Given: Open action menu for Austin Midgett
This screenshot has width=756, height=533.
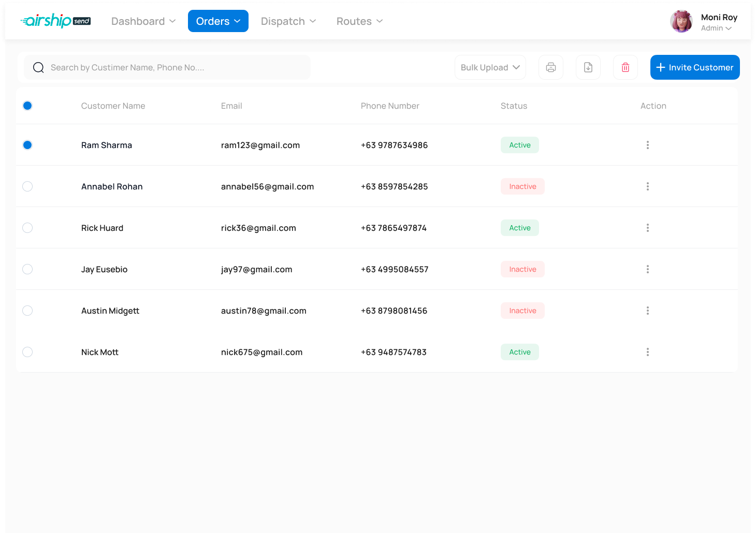Looking at the screenshot, I should [647, 310].
